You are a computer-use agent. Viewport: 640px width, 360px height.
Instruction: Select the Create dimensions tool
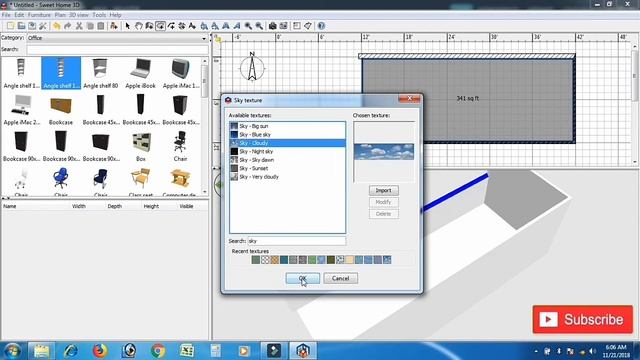point(182,26)
